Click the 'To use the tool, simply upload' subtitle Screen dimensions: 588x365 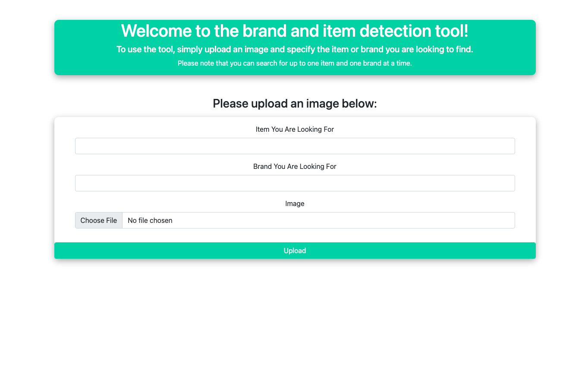coord(295,49)
